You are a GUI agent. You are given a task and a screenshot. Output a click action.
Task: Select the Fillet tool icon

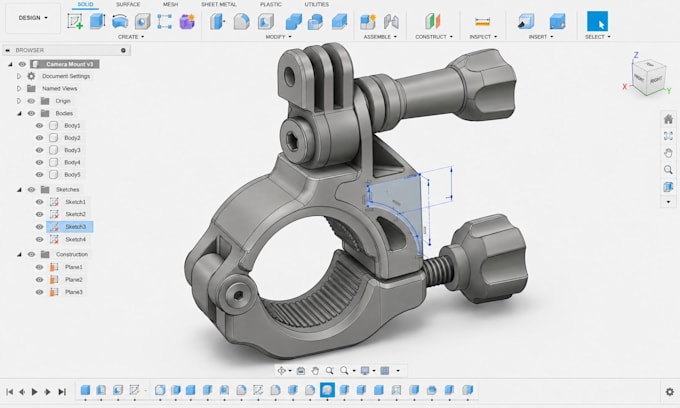click(242, 21)
